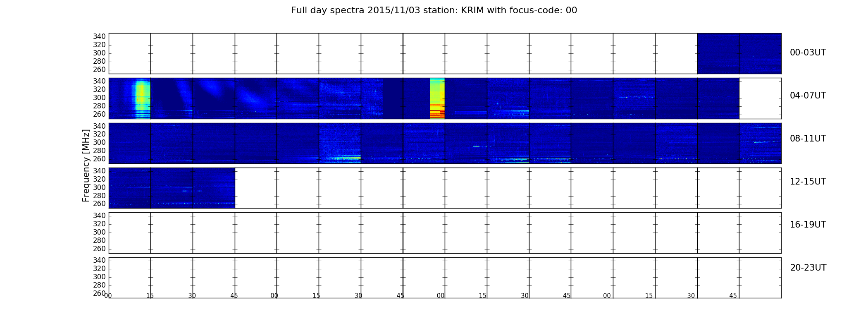The width and height of the screenshot is (868, 331).
Task: Click the 300 tick label of the 00-03UT row
Action: [x=99, y=53]
